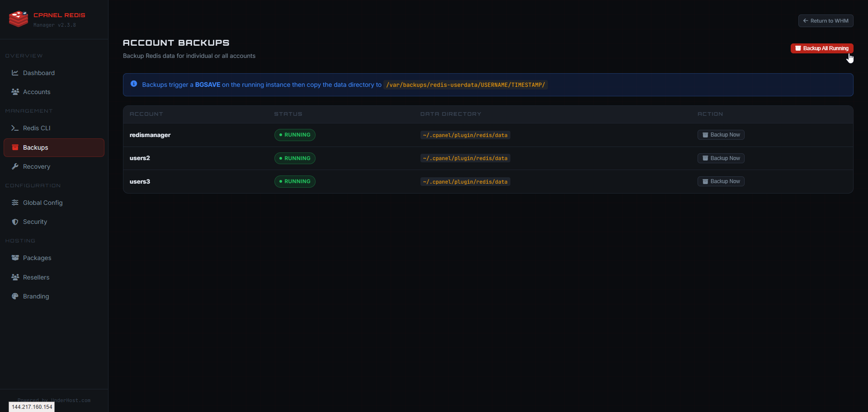Click the info icon in the banner

click(x=134, y=84)
